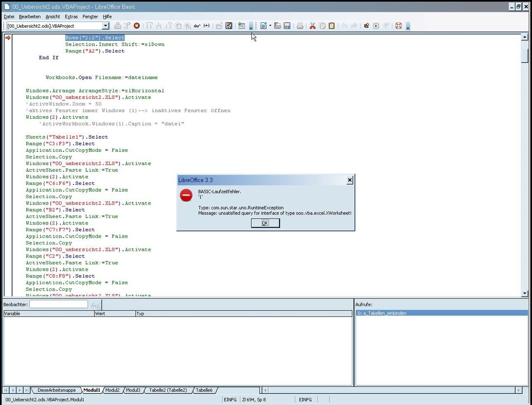Create a new document via the toolbar icon
532x405 pixels.
point(264,26)
